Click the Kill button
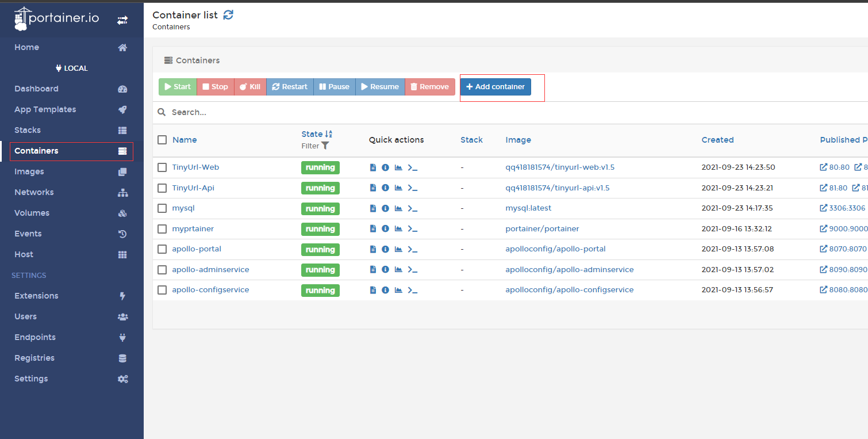The width and height of the screenshot is (868, 439). coord(250,87)
